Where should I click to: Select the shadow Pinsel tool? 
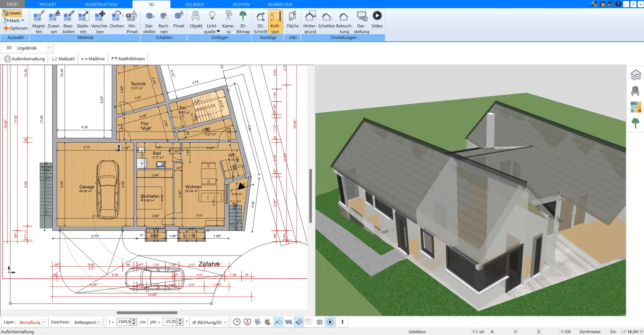click(x=179, y=20)
